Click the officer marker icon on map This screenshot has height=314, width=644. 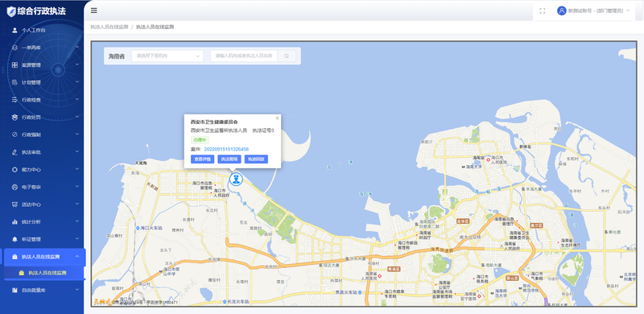pos(236,180)
